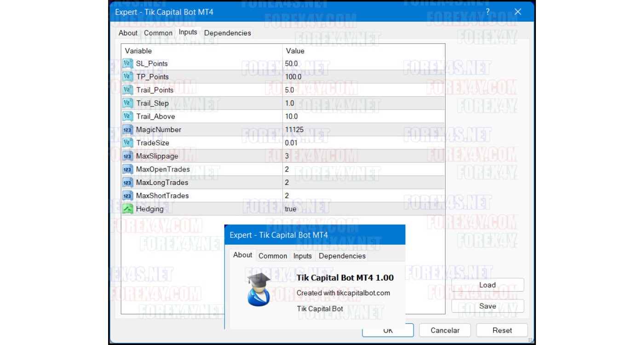Click the help question mark in title bar
Viewport: 644px width, 345px height.
488,12
